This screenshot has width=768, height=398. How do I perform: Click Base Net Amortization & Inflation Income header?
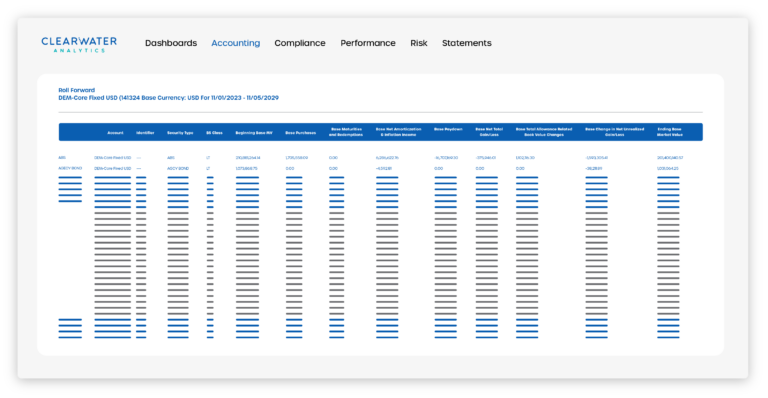[399, 132]
